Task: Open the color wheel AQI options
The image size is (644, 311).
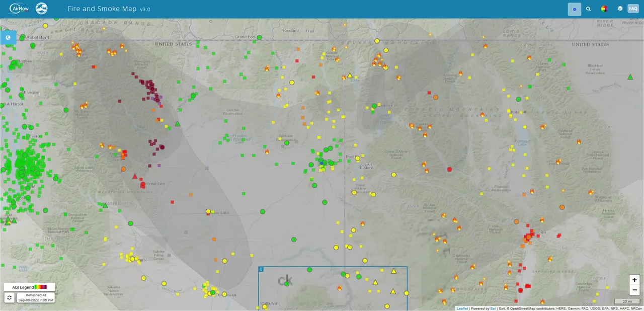Action: point(604,9)
